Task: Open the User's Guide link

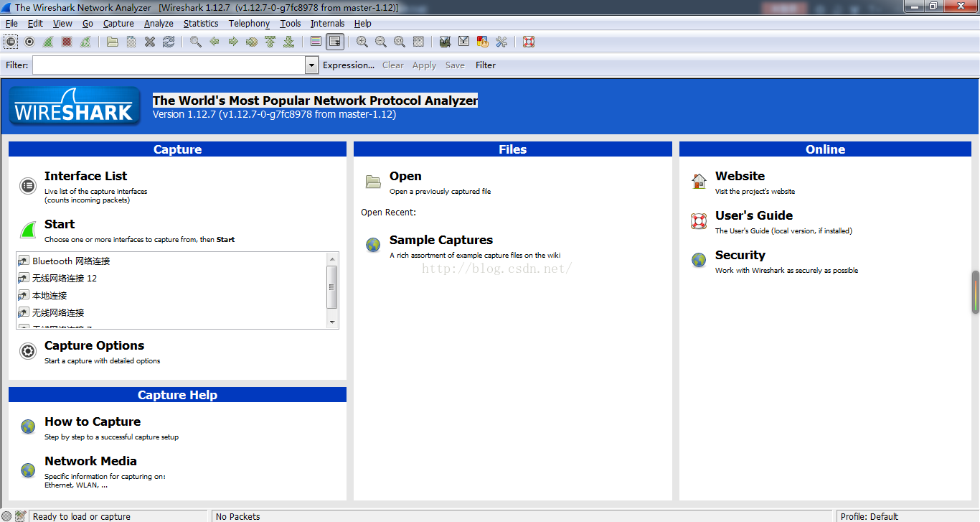Action: point(754,215)
